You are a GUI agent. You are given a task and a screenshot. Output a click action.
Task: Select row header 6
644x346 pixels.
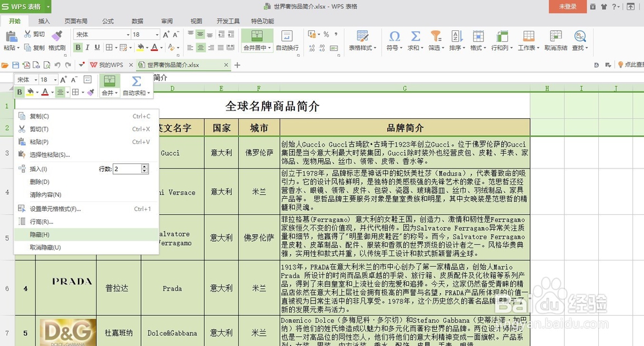pyautogui.click(x=7, y=288)
